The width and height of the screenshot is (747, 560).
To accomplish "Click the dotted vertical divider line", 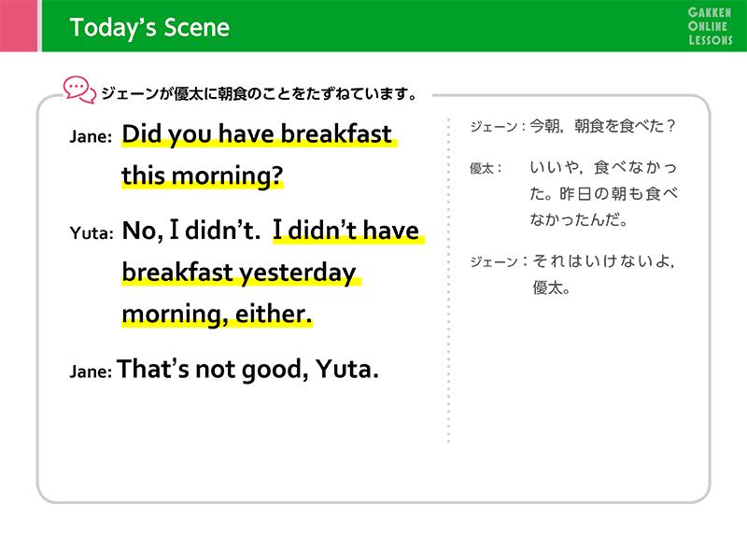I will pos(448,281).
